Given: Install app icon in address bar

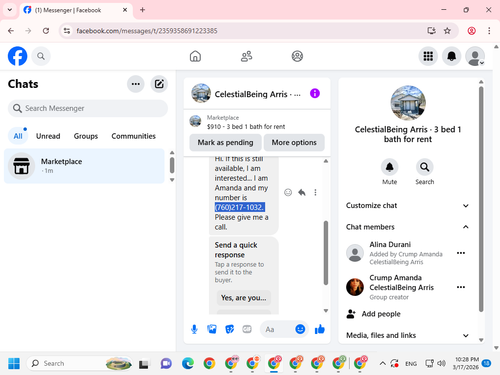Looking at the screenshot, I should pyautogui.click(x=431, y=31).
